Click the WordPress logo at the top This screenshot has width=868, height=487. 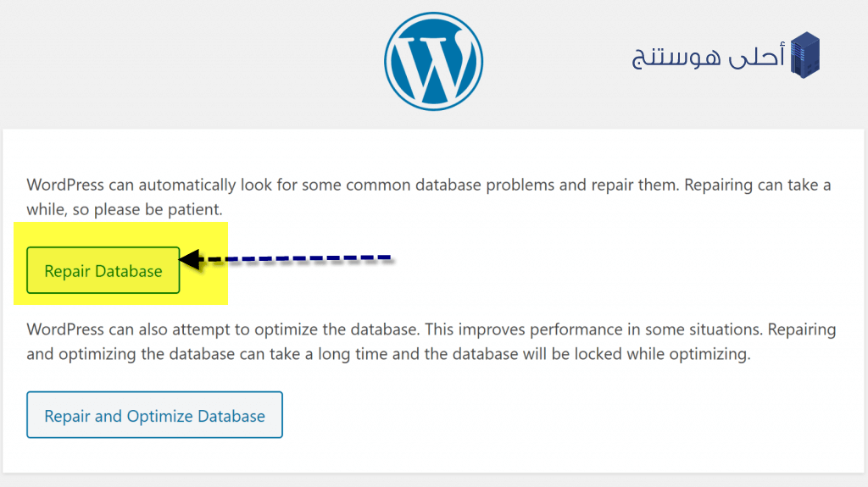(x=433, y=62)
